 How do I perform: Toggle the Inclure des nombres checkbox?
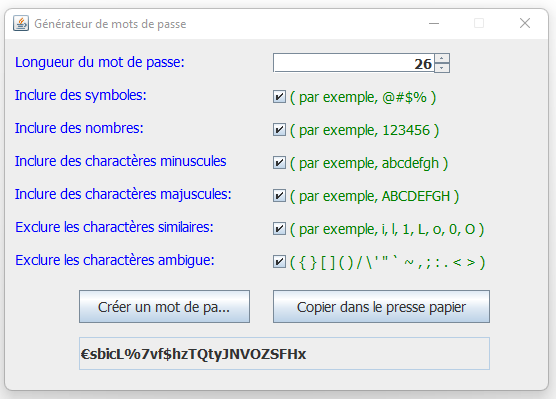[279, 130]
